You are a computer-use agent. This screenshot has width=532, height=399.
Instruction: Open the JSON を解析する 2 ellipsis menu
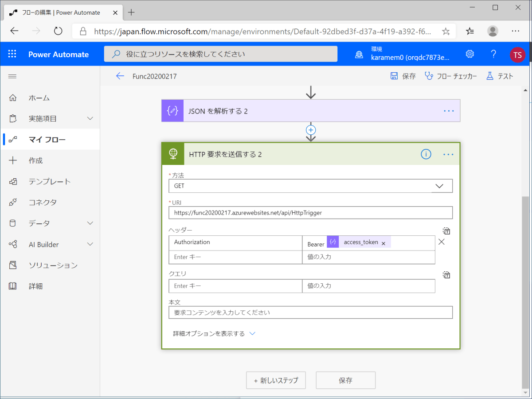coord(449,111)
